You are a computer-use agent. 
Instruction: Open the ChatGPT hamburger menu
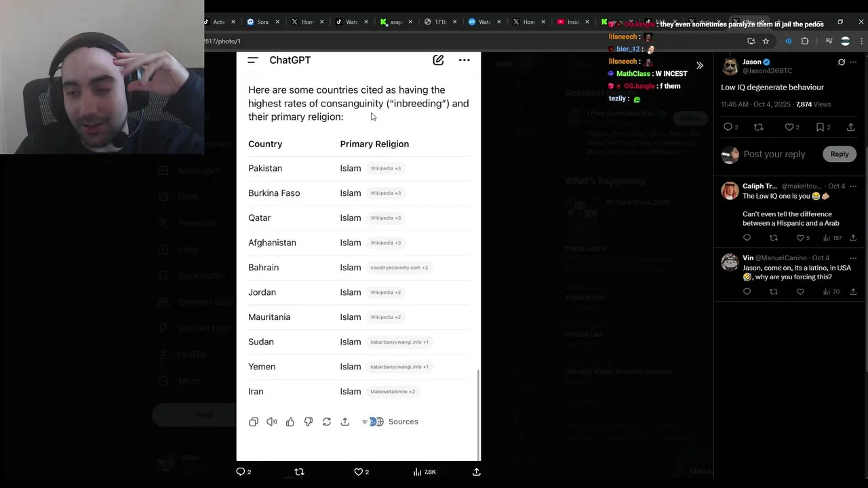click(x=253, y=60)
